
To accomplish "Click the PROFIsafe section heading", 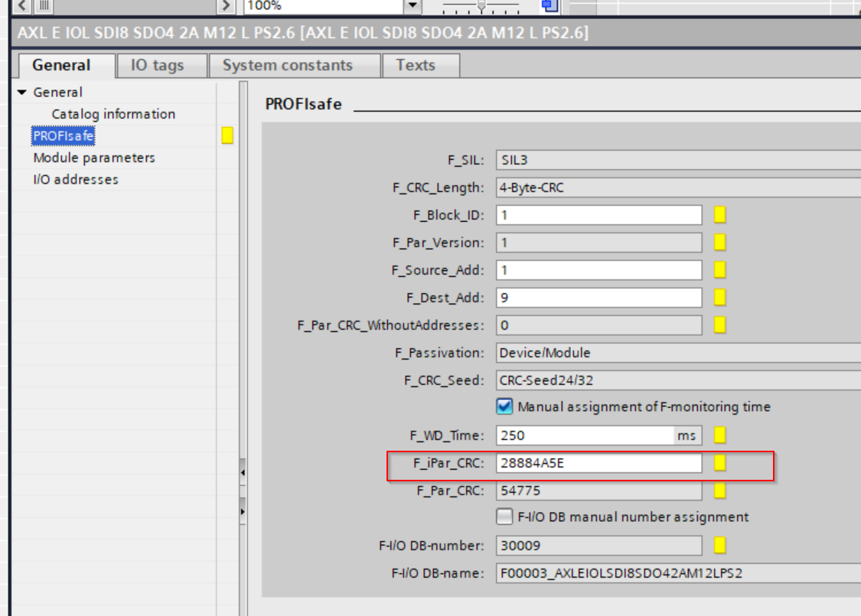I will (x=304, y=104).
